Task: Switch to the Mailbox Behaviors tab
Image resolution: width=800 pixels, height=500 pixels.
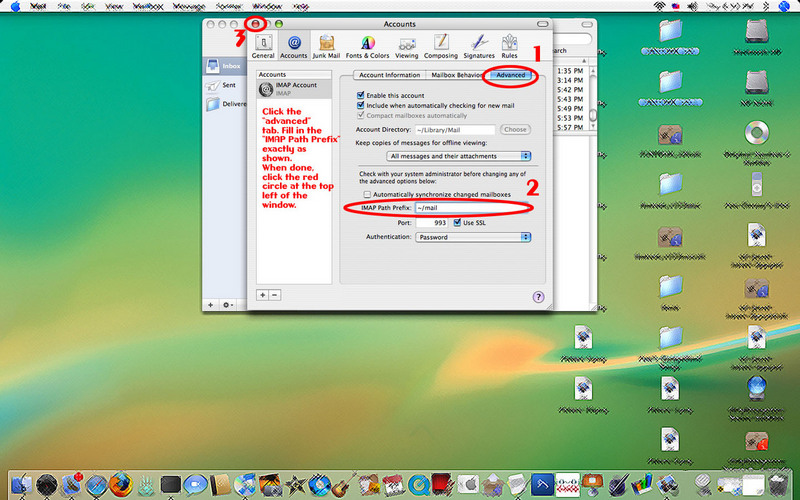Action: click(x=457, y=75)
